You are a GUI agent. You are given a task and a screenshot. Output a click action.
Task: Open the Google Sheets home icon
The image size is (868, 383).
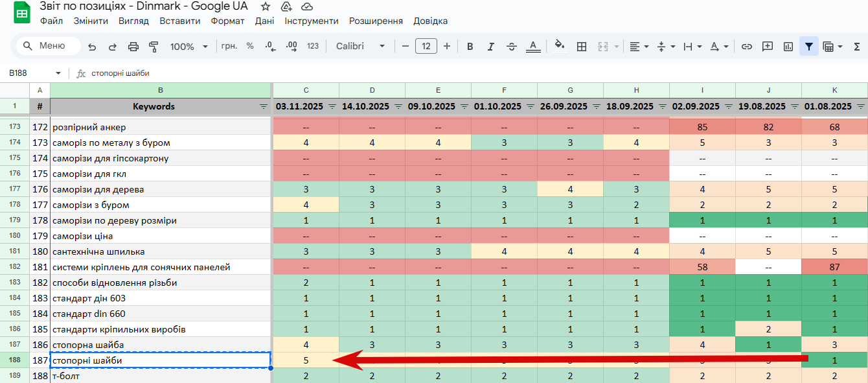tap(21, 13)
